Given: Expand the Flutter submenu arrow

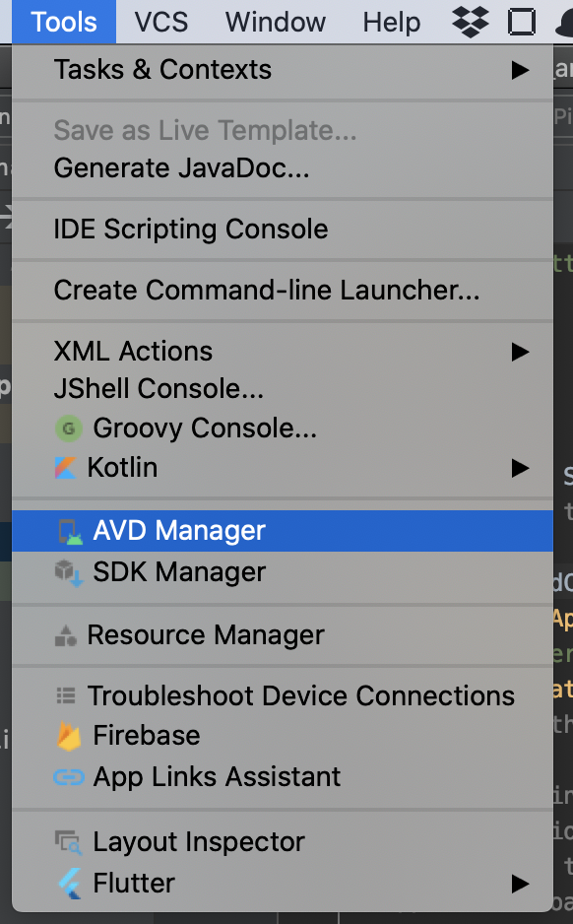Looking at the screenshot, I should click(x=520, y=884).
